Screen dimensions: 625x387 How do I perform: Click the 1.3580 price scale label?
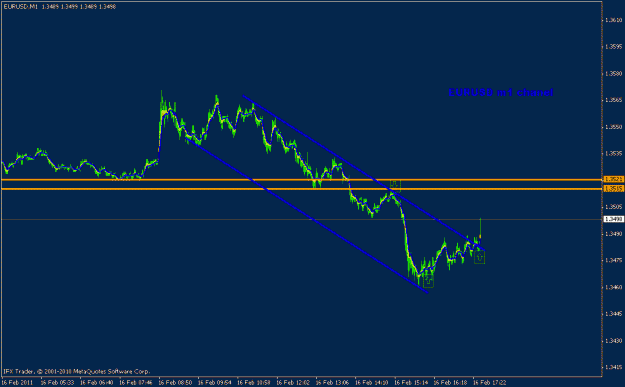tap(614, 73)
